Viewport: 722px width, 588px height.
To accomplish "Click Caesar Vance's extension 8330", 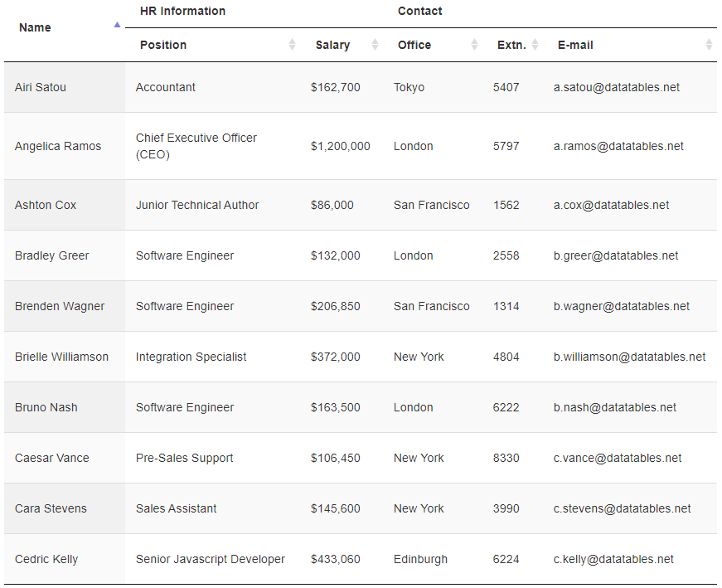I will tap(506, 458).
